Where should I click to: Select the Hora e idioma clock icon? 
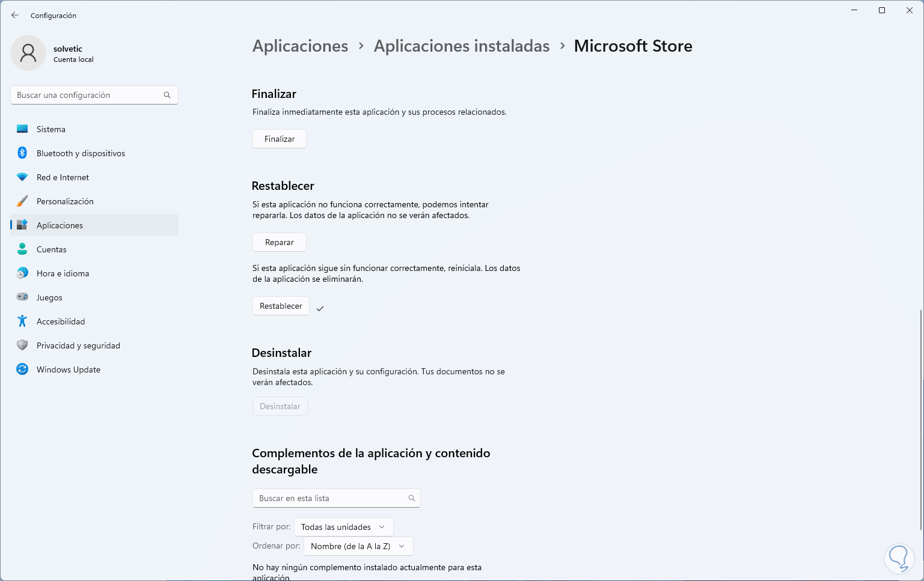(x=22, y=273)
